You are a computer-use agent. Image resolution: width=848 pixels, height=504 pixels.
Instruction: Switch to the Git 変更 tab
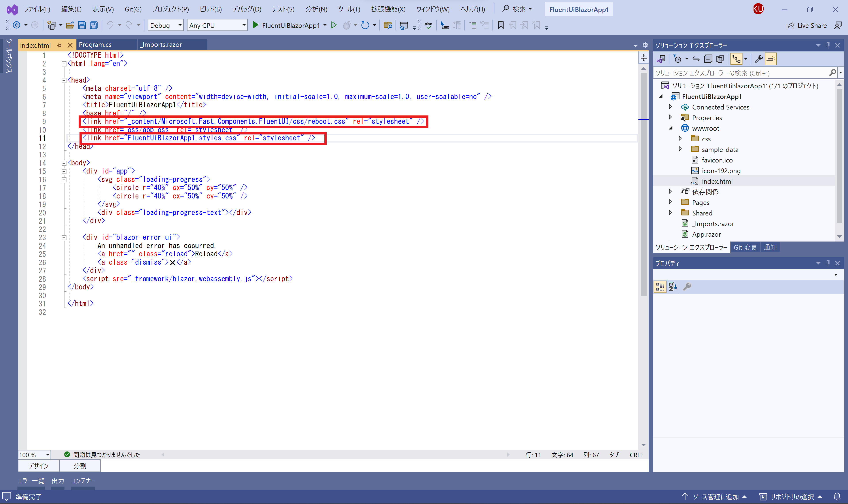pos(745,247)
